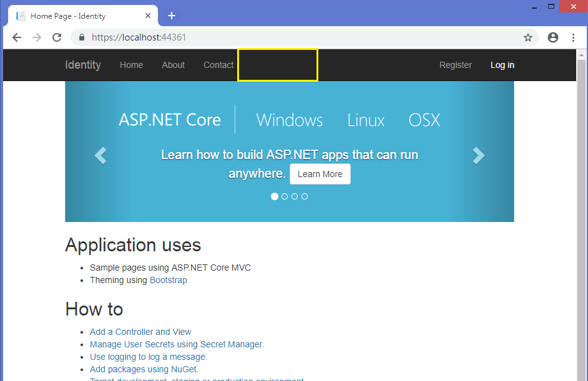This screenshot has width=588, height=381.
Task: Click the page scrollbar up arrow
Action: tap(581, 55)
